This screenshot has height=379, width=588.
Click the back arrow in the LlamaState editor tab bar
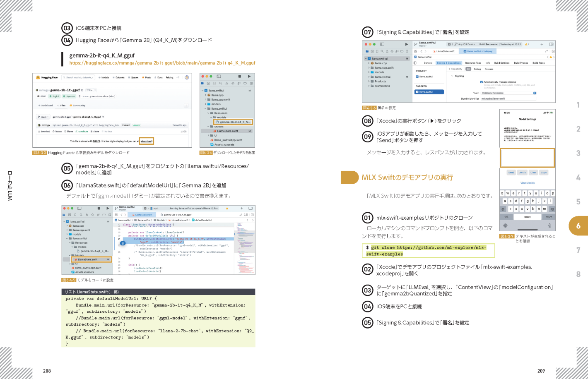[121, 215]
